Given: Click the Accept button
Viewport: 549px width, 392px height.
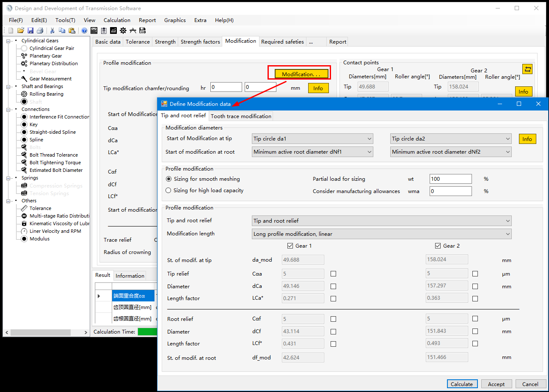Looking at the screenshot, I should click(496, 384).
